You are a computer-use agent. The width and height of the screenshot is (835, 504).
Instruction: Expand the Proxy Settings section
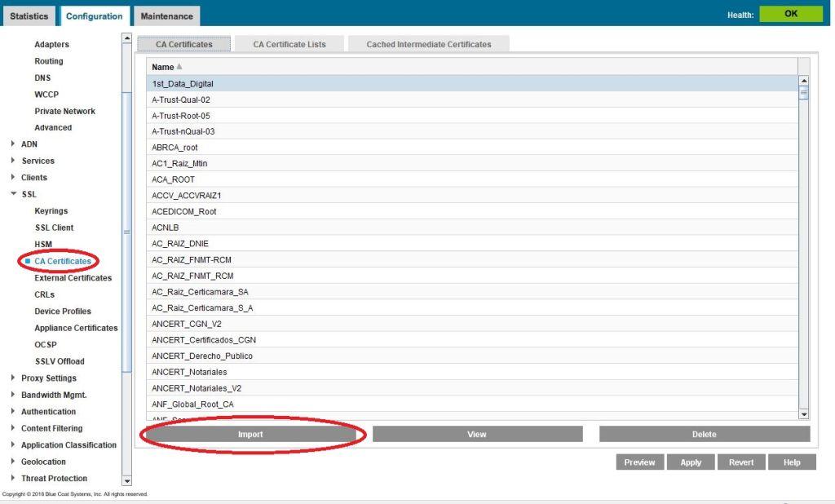coord(13,378)
